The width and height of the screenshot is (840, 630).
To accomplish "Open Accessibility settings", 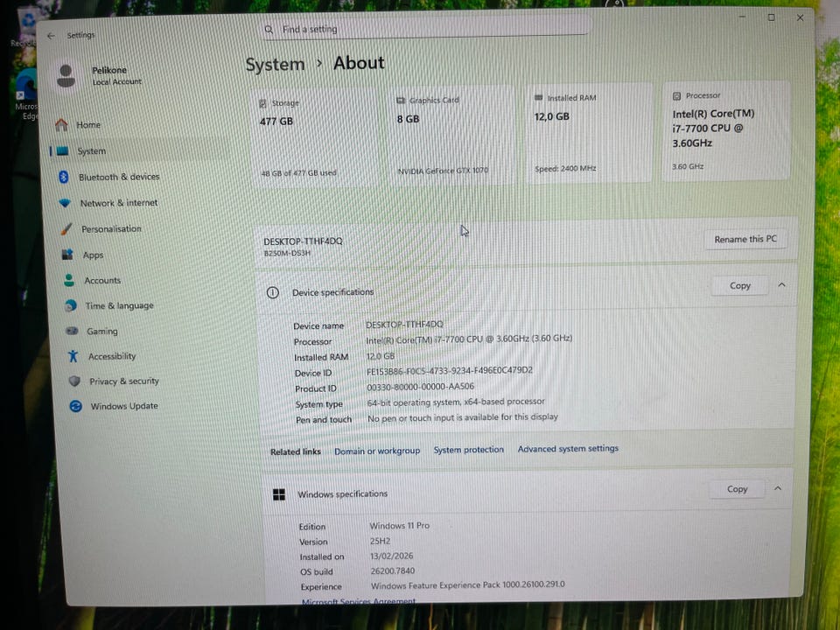I will pos(112,356).
